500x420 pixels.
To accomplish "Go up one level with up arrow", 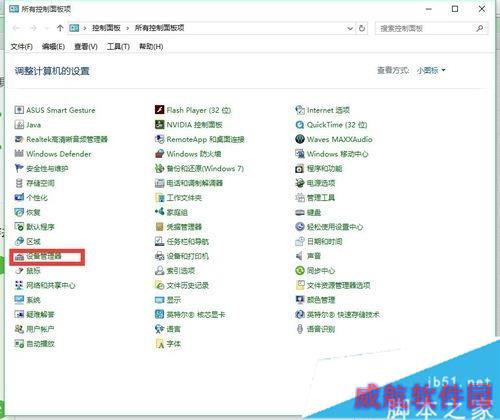I will coord(60,28).
